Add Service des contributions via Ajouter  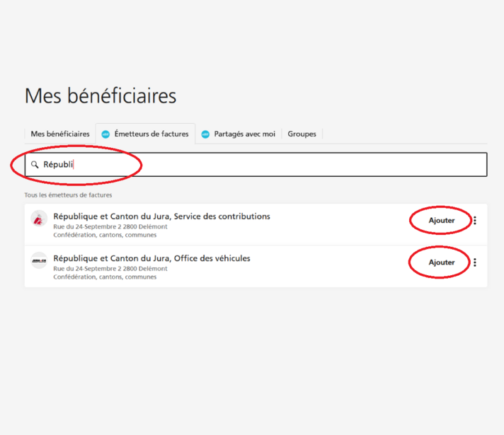pos(442,221)
